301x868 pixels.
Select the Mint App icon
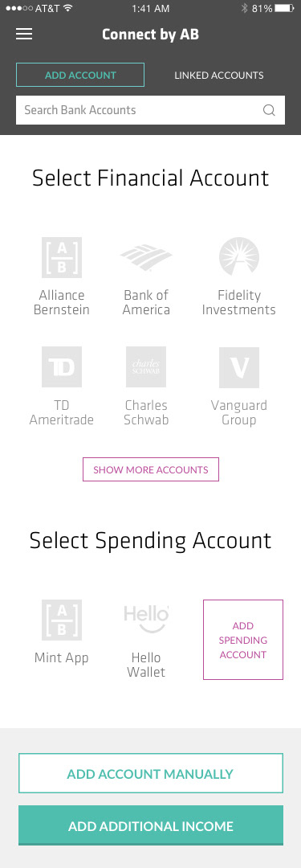point(62,620)
